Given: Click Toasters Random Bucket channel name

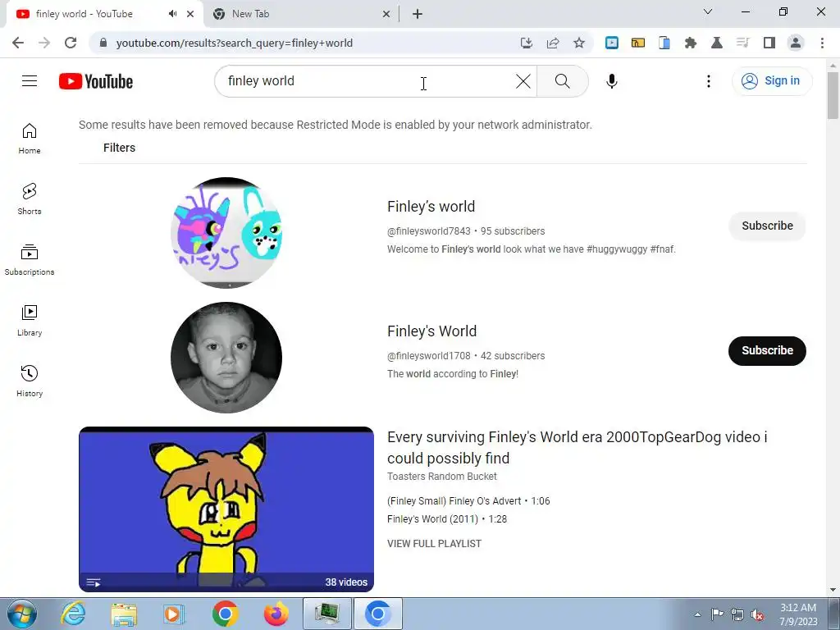Looking at the screenshot, I should pos(442,477).
